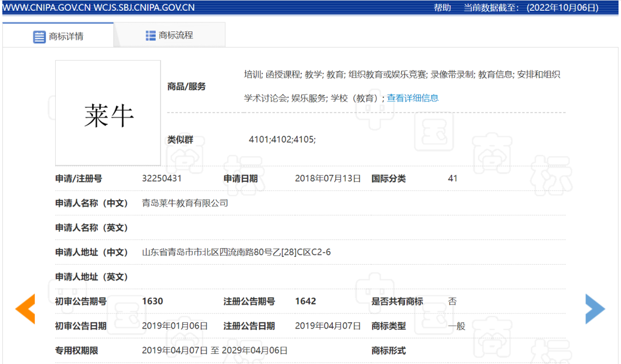Click the list icon on 商标流程 tab
The width and height of the screenshot is (621, 364).
tap(150, 35)
